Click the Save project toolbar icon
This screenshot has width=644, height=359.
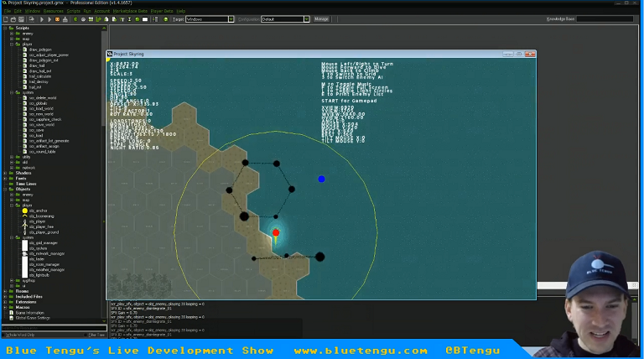point(21,19)
